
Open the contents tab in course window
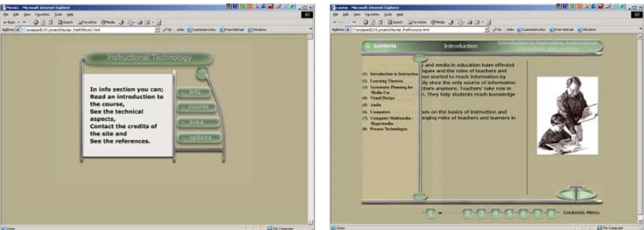pos(384,46)
